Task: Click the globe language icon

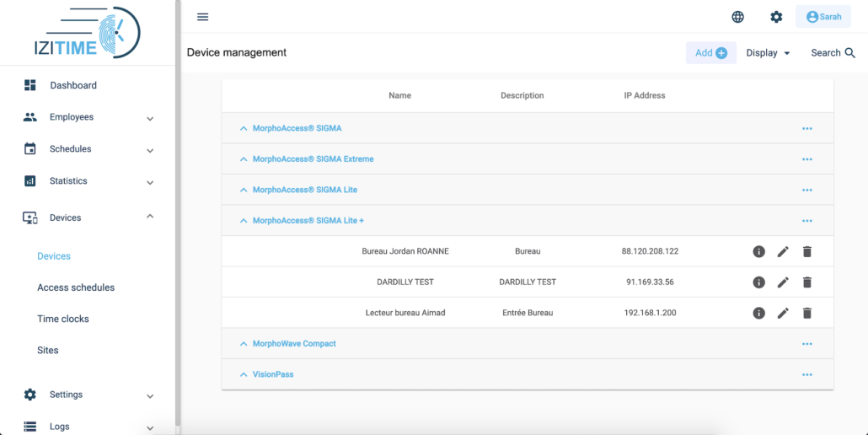Action: [737, 17]
